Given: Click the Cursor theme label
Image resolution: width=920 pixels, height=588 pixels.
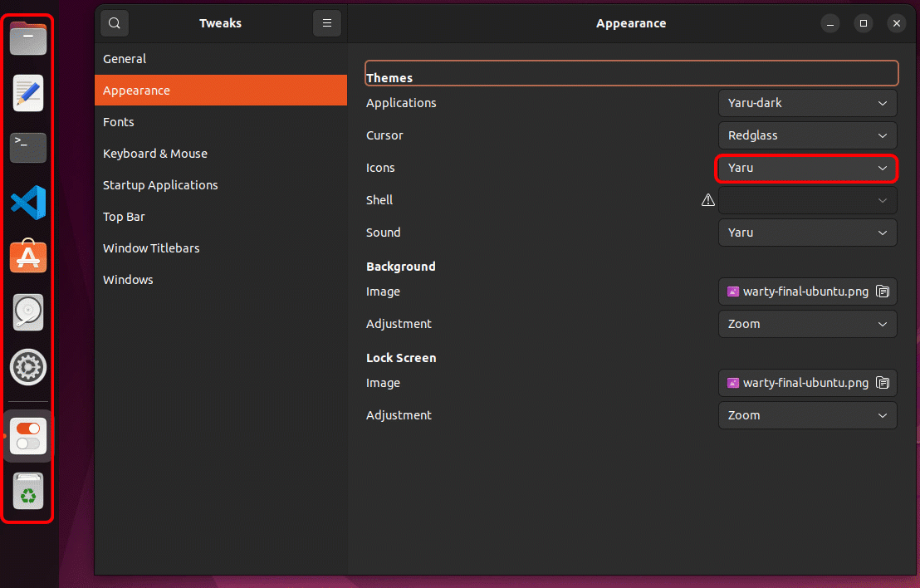Looking at the screenshot, I should coord(384,135).
